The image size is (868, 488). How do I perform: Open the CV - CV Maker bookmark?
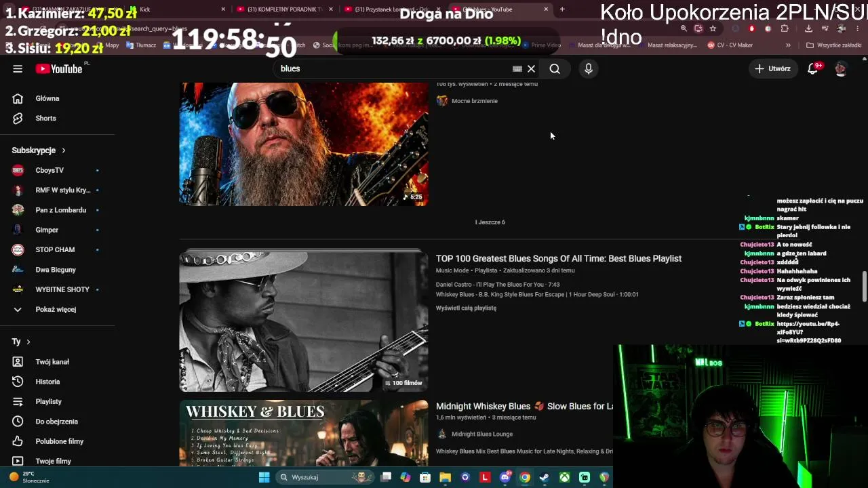(x=730, y=45)
